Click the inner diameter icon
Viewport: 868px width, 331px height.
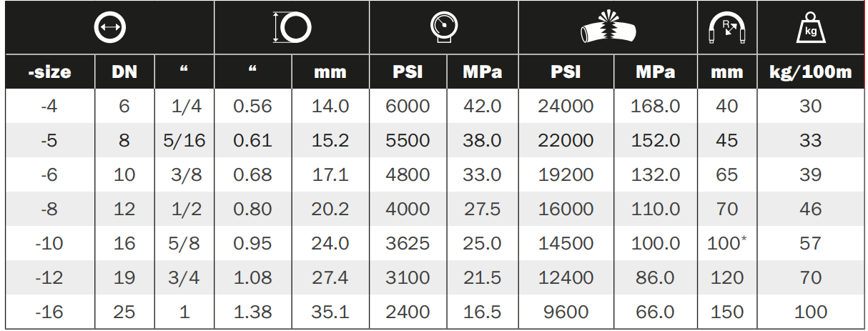pyautogui.click(x=110, y=28)
